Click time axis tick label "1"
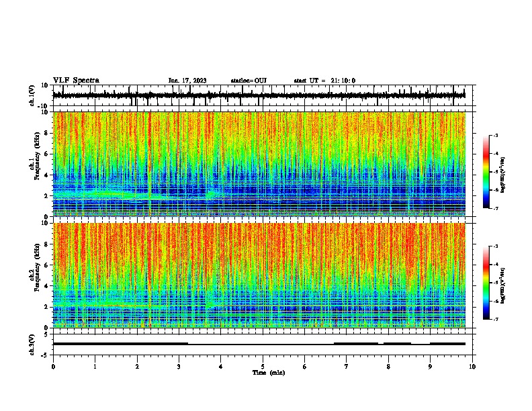This screenshot has width=532, height=411. point(95,367)
